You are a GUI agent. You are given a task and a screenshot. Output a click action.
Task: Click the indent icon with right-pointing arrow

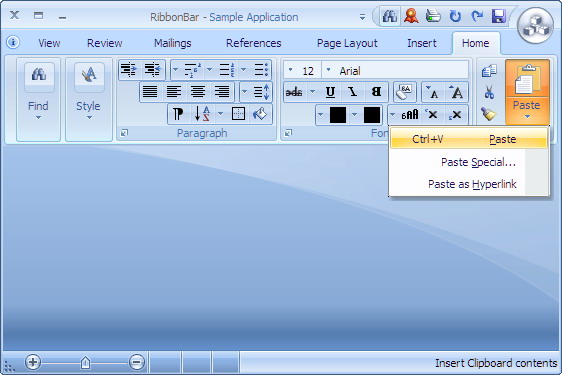coord(129,70)
